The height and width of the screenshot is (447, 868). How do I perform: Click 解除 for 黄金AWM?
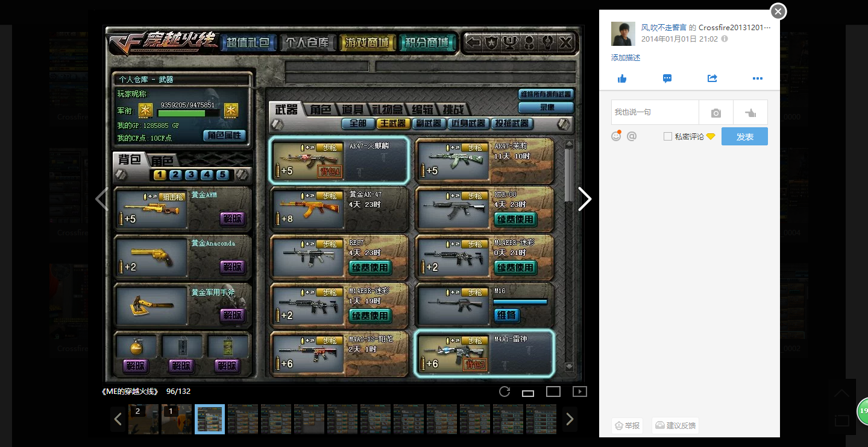click(232, 218)
